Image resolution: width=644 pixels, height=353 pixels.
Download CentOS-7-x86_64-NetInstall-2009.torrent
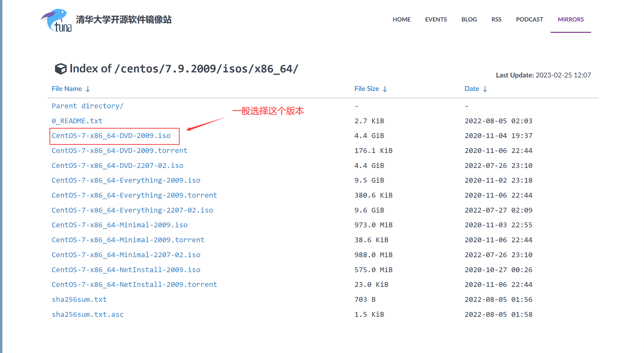coord(134,284)
